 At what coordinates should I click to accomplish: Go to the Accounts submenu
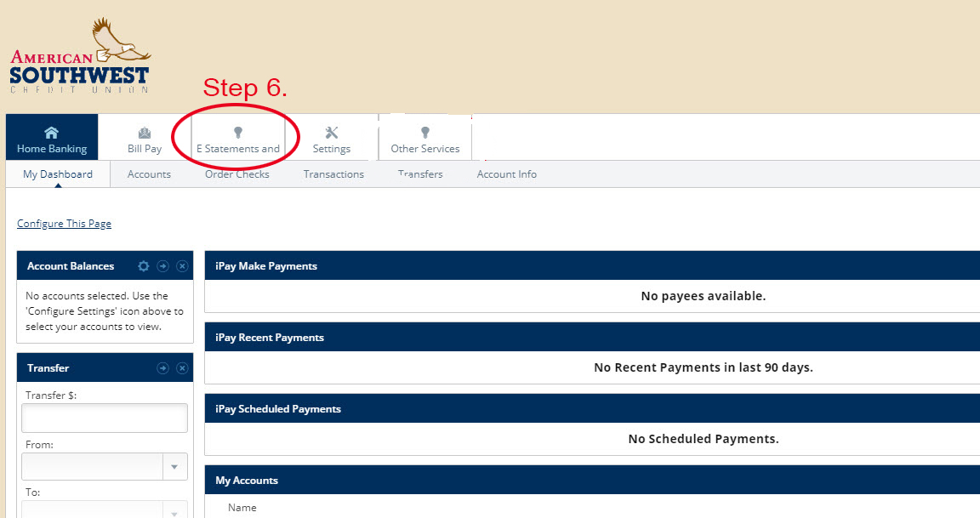149,174
